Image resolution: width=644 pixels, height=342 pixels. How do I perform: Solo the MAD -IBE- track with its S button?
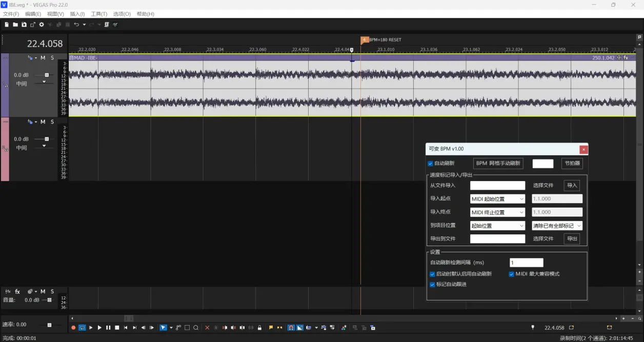point(52,58)
